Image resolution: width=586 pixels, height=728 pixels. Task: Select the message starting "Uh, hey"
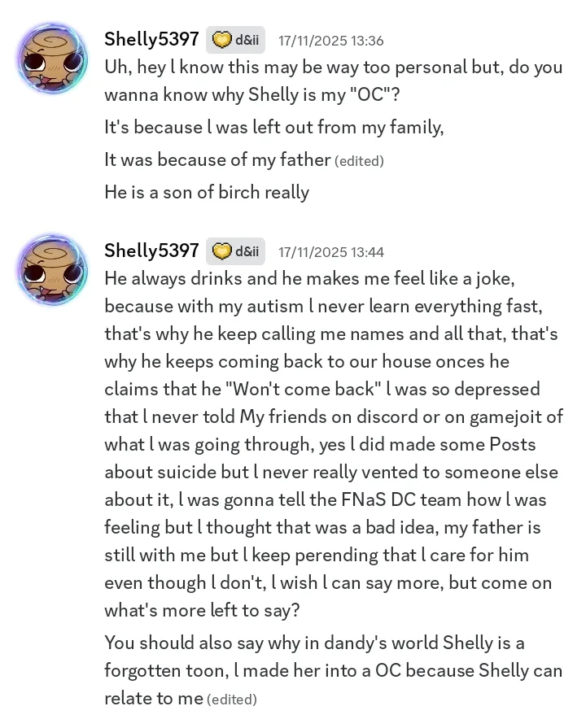click(326, 81)
